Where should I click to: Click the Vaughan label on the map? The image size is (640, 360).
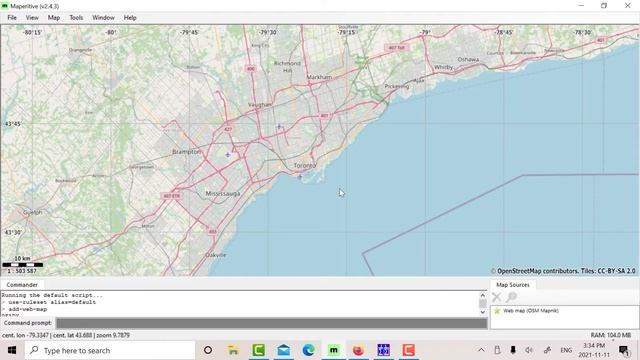(260, 104)
